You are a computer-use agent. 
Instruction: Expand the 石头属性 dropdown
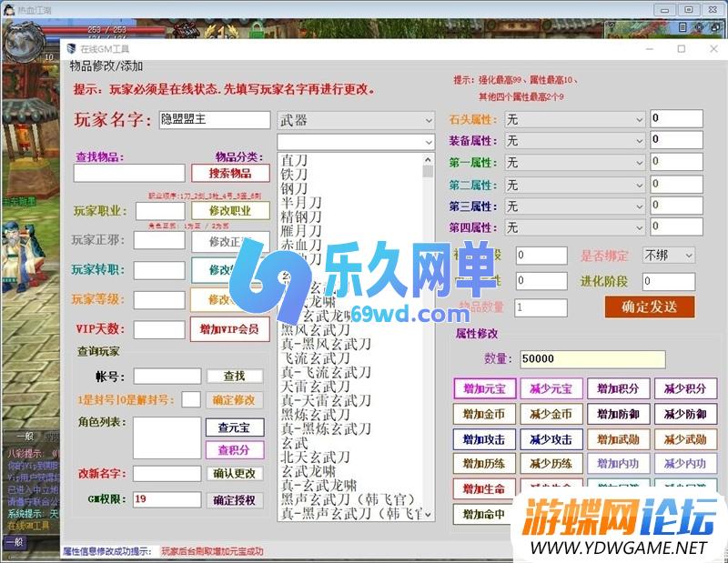(x=575, y=120)
